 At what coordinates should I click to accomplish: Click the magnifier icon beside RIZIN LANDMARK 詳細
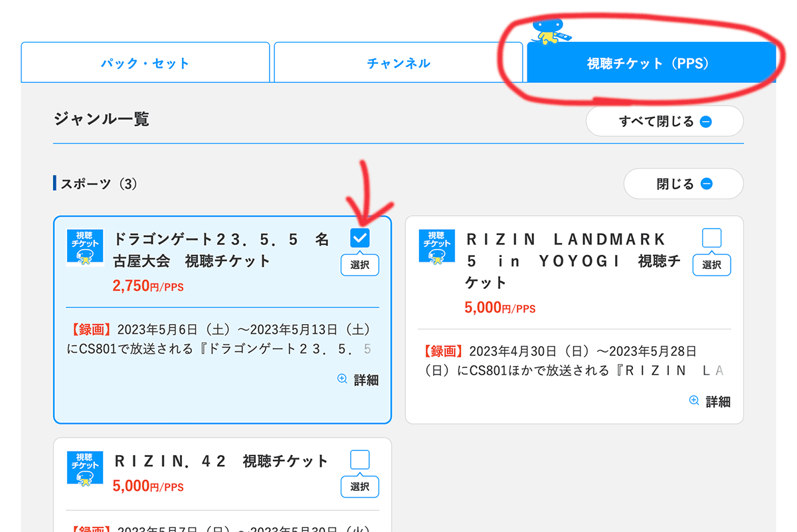[x=693, y=401]
